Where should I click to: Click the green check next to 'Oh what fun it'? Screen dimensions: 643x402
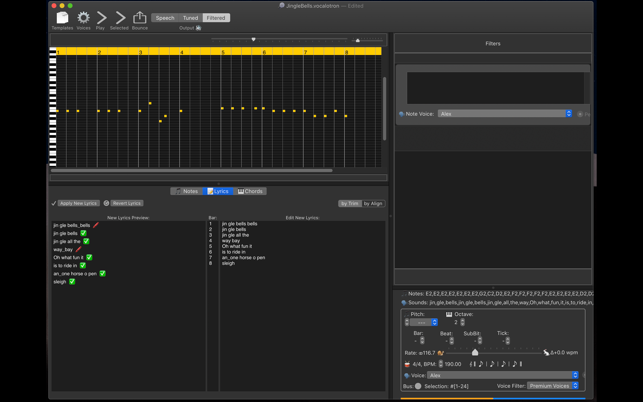click(x=89, y=257)
